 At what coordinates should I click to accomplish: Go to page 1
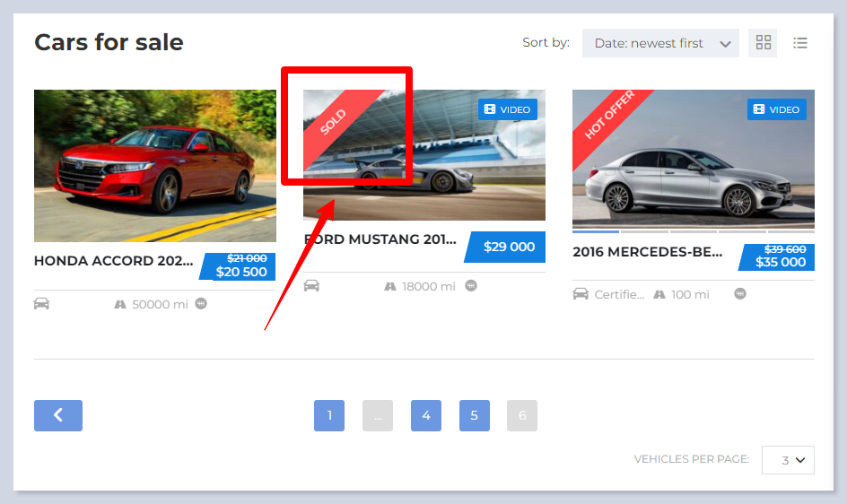point(329,415)
